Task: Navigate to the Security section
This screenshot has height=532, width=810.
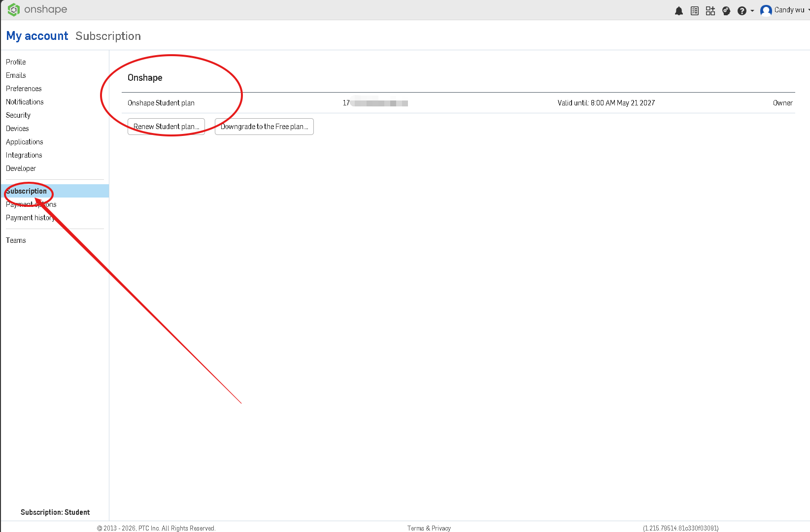Action: (x=18, y=115)
